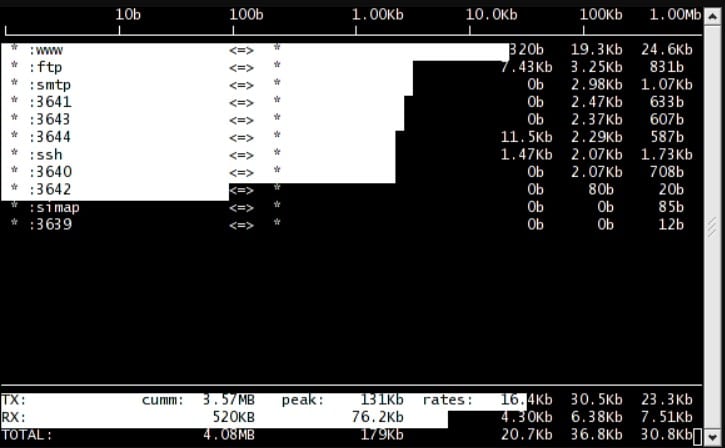Click the 2.37Kb value in :3643 row
This screenshot has width=725, height=448.
[596, 120]
